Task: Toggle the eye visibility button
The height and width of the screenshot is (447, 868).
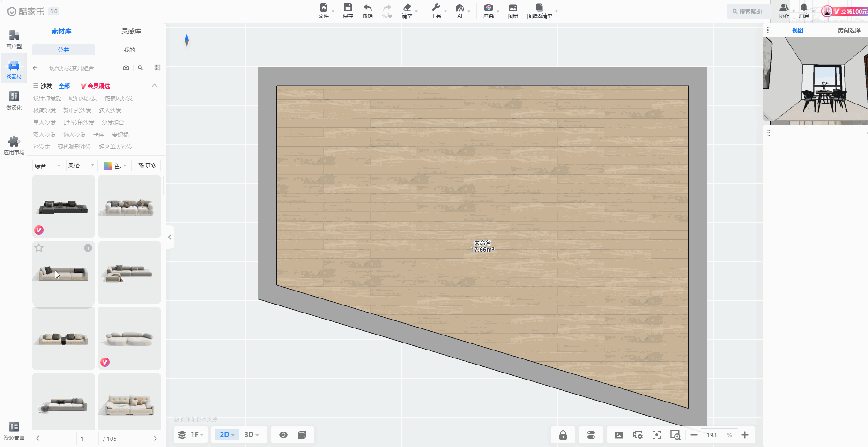Action: 283,435
